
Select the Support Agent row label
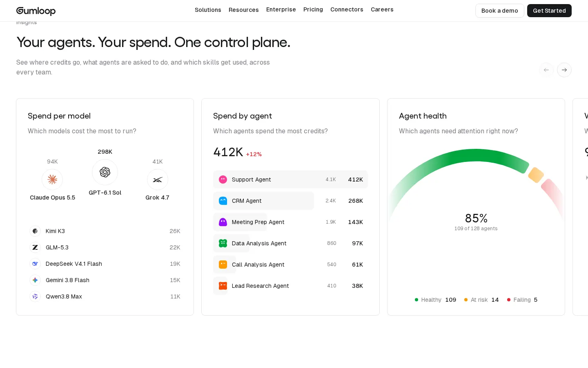coord(252,180)
